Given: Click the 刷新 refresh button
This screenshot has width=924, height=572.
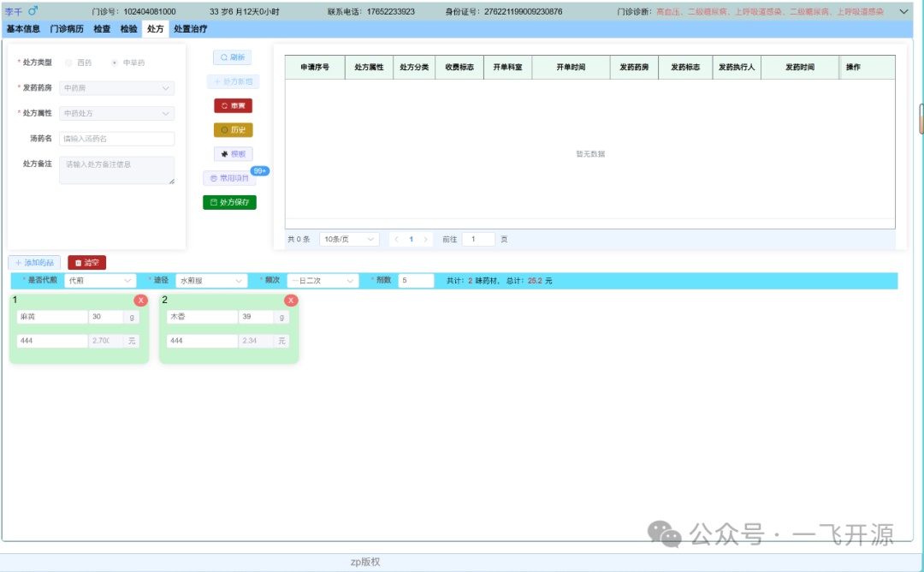Looking at the screenshot, I should point(232,57).
